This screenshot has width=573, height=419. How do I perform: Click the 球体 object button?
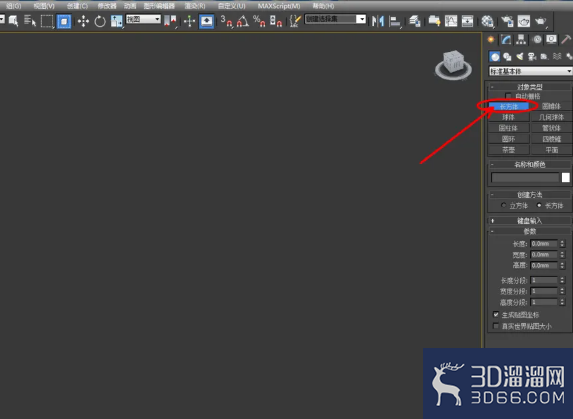[x=509, y=117]
